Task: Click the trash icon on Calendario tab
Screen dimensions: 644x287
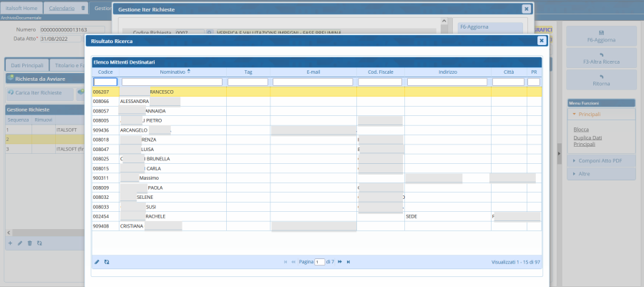Action: 83,9
